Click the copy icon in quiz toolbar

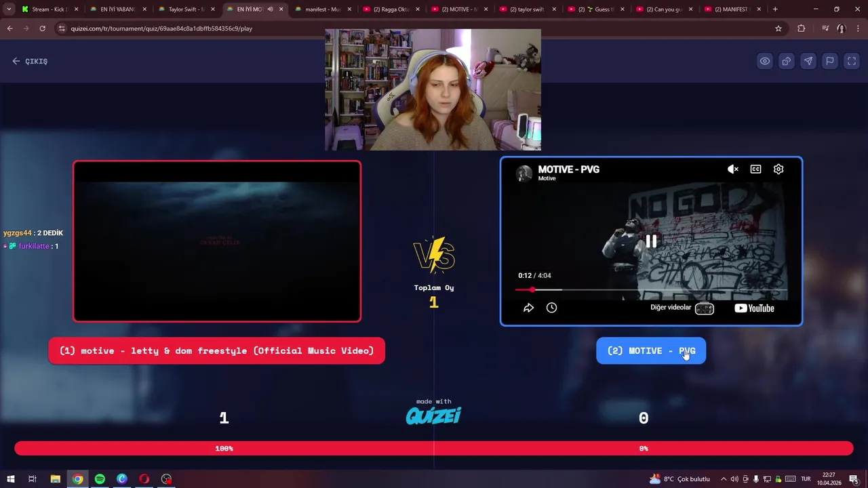click(787, 61)
